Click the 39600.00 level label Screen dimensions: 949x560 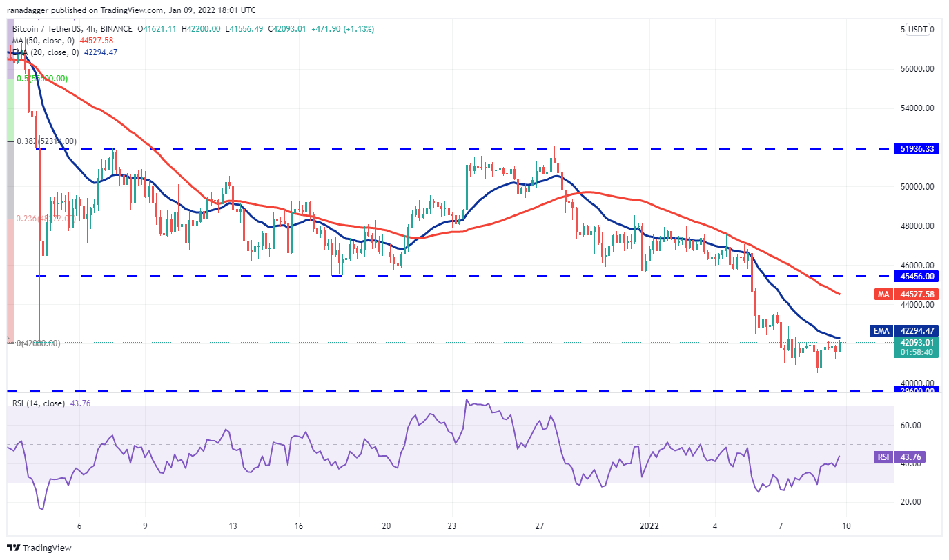(917, 390)
